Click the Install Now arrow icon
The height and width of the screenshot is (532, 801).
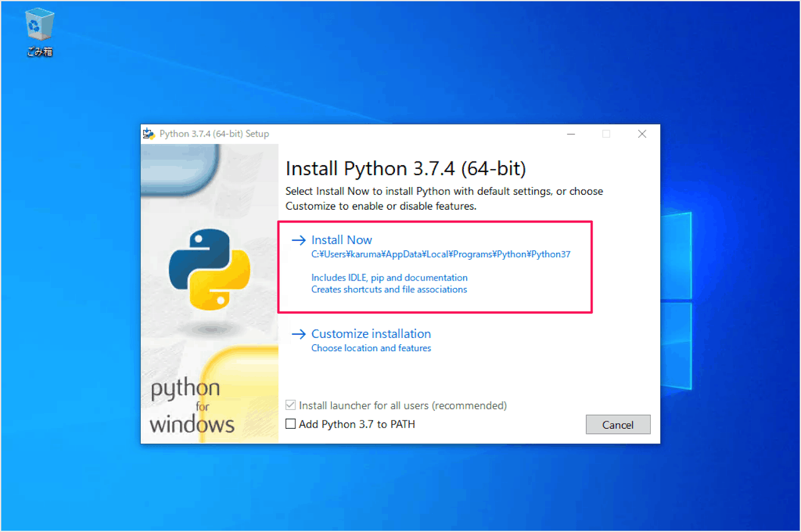point(299,240)
